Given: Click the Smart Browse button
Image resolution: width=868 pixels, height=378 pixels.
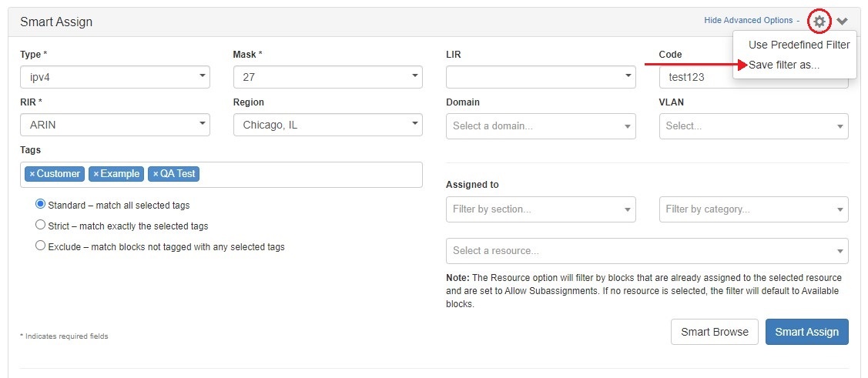Looking at the screenshot, I should click(x=714, y=332).
